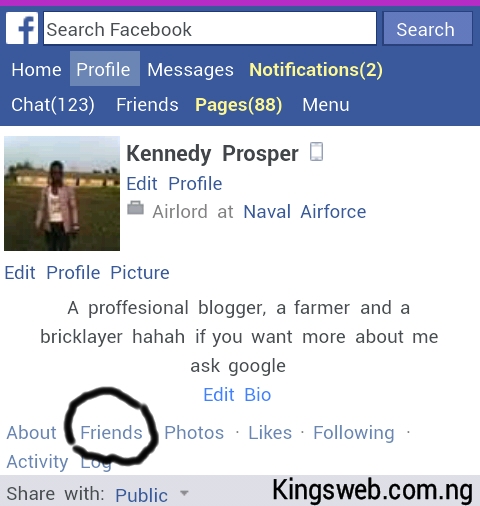
Task: Click the profile picture thumbnail
Action: click(x=62, y=193)
